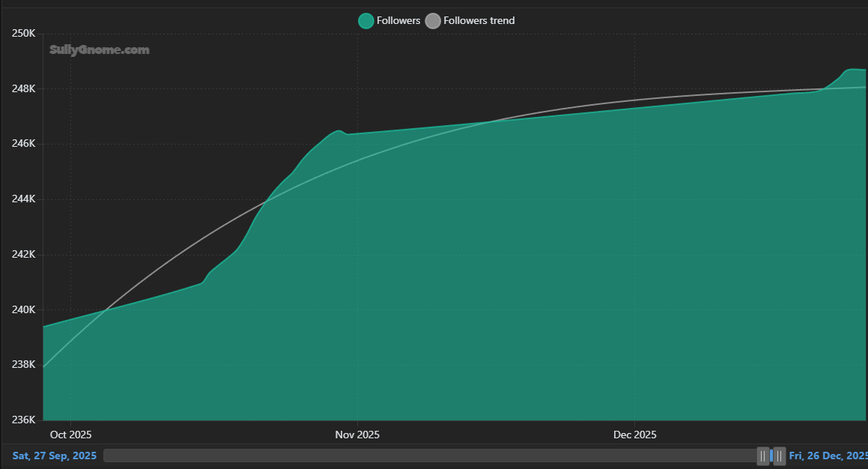Click the selected range between slider handles
868x469 pixels.
[x=771, y=456]
